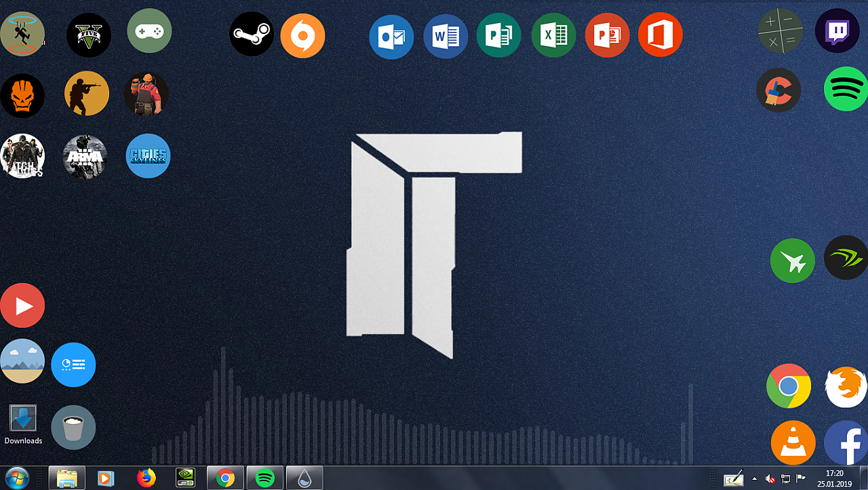
Task: Show hidden tray icons arrow
Action: [x=755, y=478]
